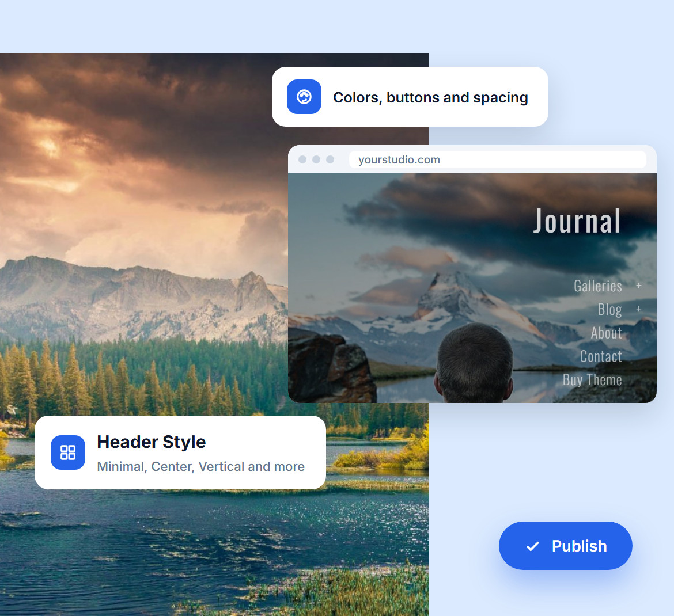
Task: Click the third browser window dot
Action: [x=330, y=159]
